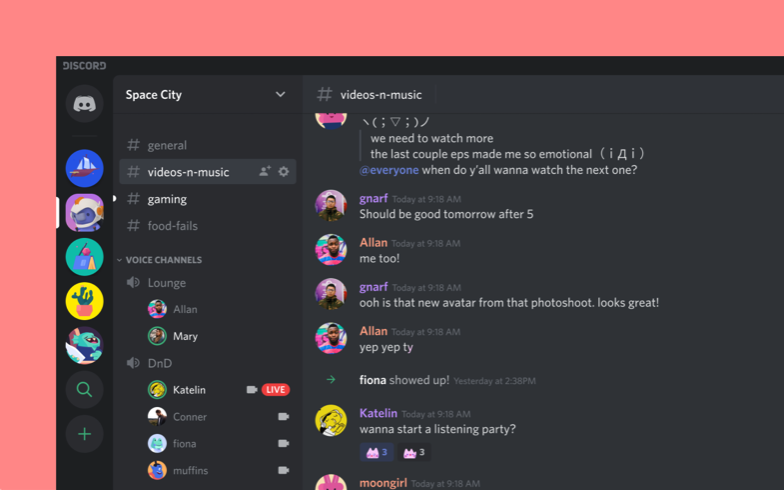The width and height of the screenshot is (784, 490).
Task: Select the teal monster server icon
Action: pyautogui.click(x=84, y=345)
